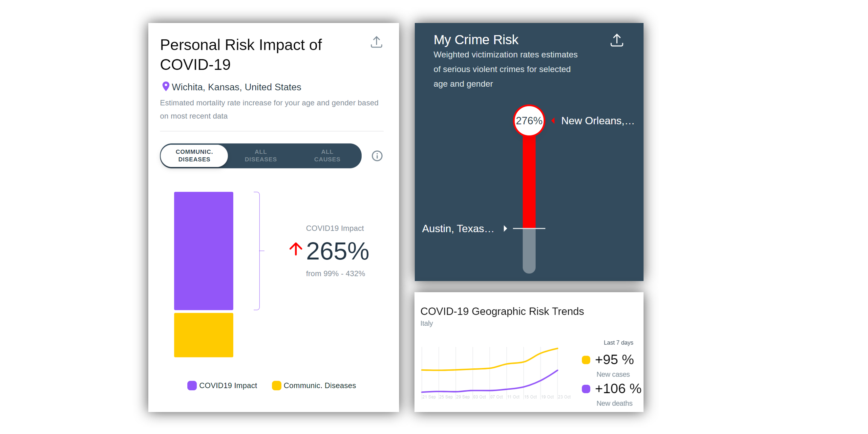Switch to the ALL DISEASES tab
The height and width of the screenshot is (434, 868).
click(260, 156)
